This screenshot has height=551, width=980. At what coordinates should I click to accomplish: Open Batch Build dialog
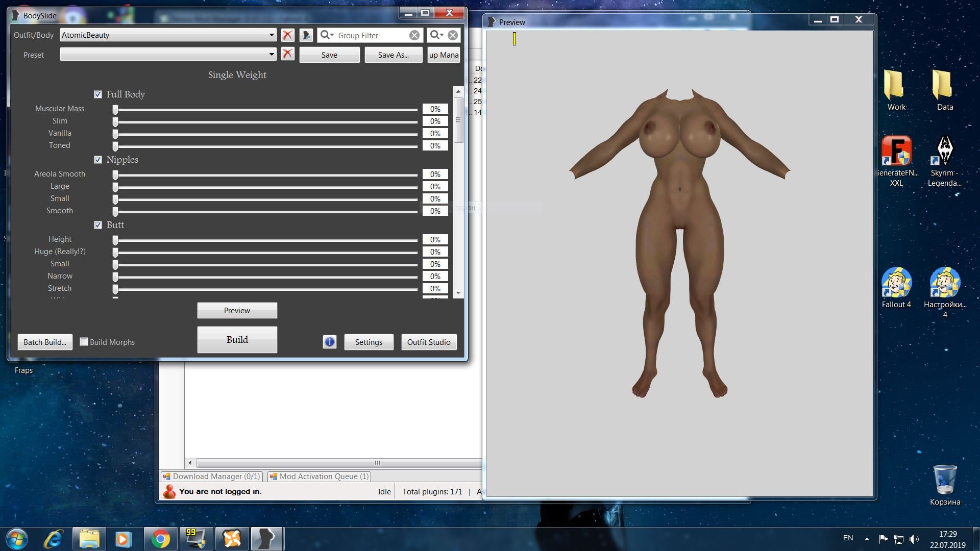coord(45,342)
